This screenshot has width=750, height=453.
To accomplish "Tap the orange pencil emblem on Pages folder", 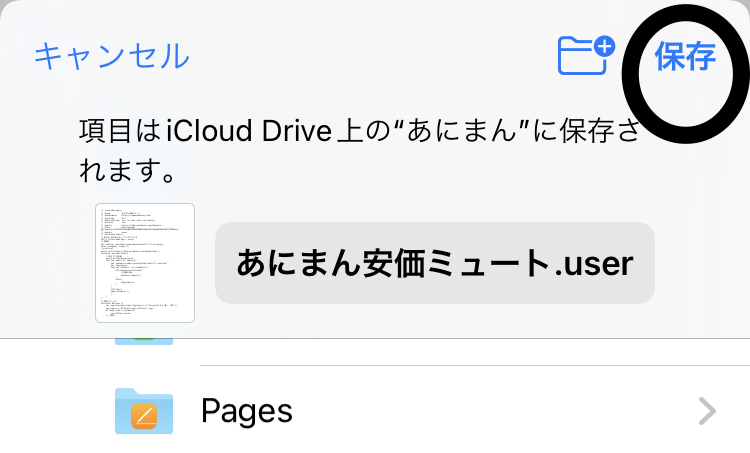I will coord(145,414).
